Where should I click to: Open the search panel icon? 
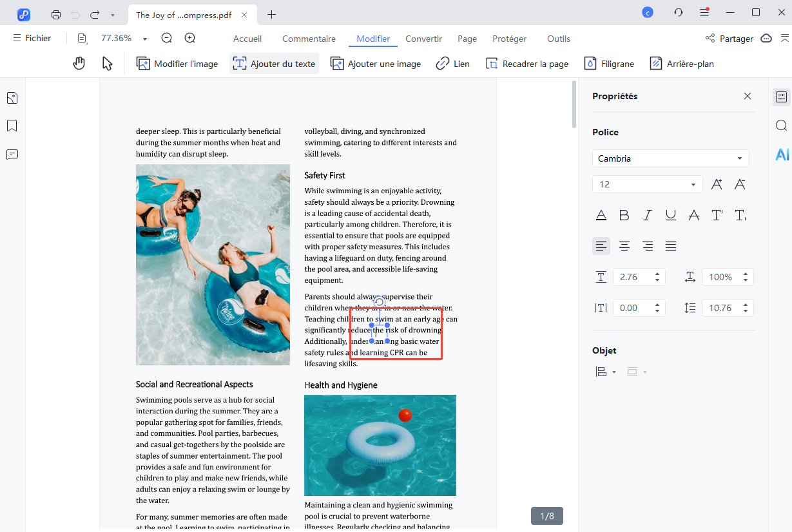click(781, 126)
